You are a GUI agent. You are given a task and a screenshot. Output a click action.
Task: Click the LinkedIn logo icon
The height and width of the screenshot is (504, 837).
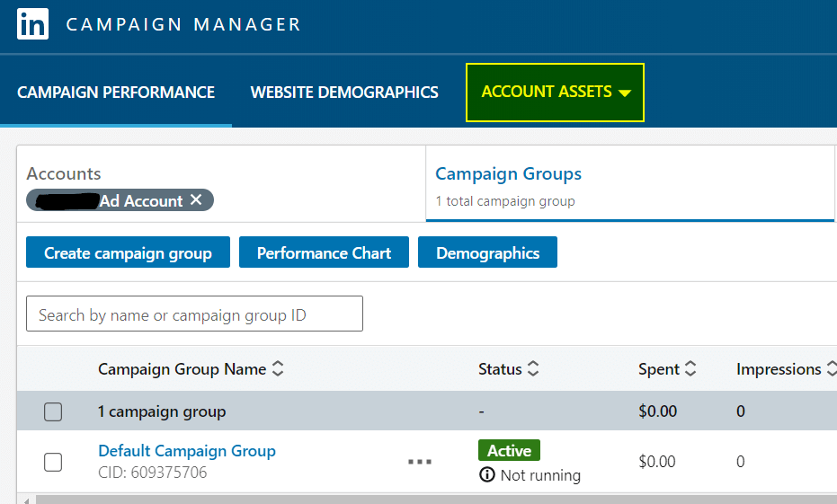[x=32, y=24]
